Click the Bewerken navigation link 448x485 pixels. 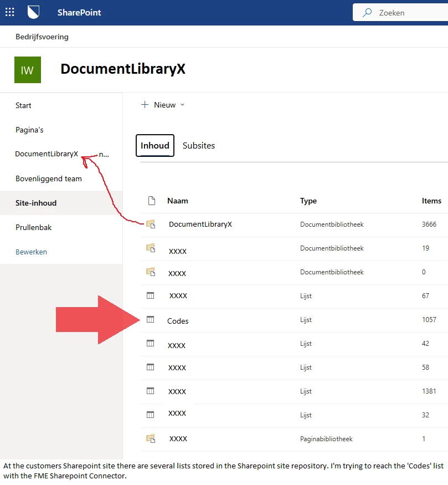pyautogui.click(x=31, y=252)
